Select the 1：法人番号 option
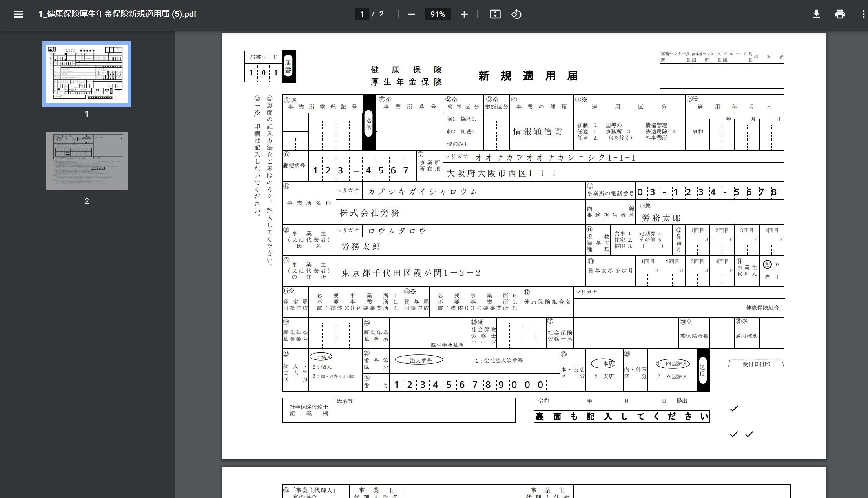The height and width of the screenshot is (498, 868). [x=418, y=360]
